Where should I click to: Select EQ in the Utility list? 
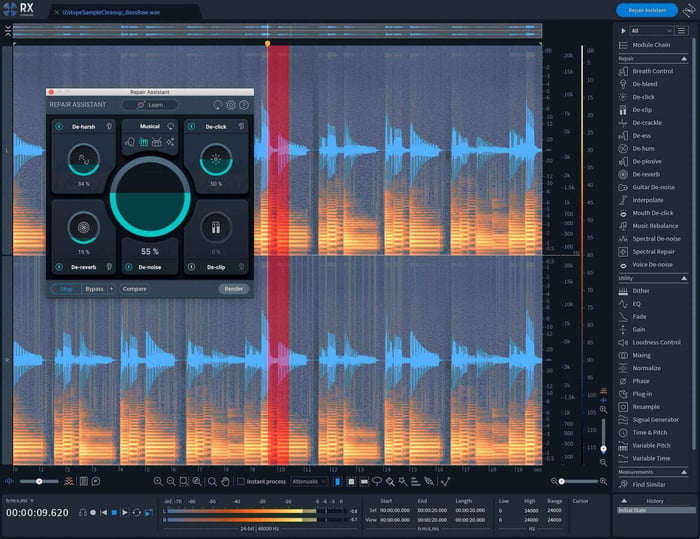[629, 304]
